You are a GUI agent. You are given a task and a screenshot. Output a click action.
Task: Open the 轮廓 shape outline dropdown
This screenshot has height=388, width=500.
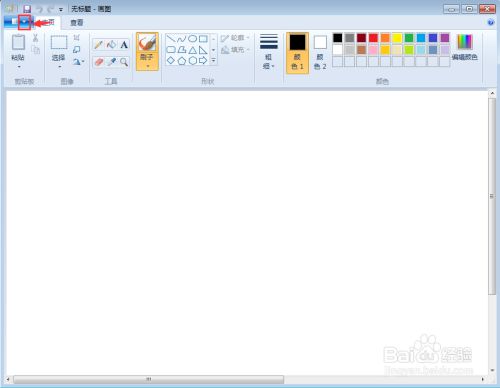pos(235,38)
